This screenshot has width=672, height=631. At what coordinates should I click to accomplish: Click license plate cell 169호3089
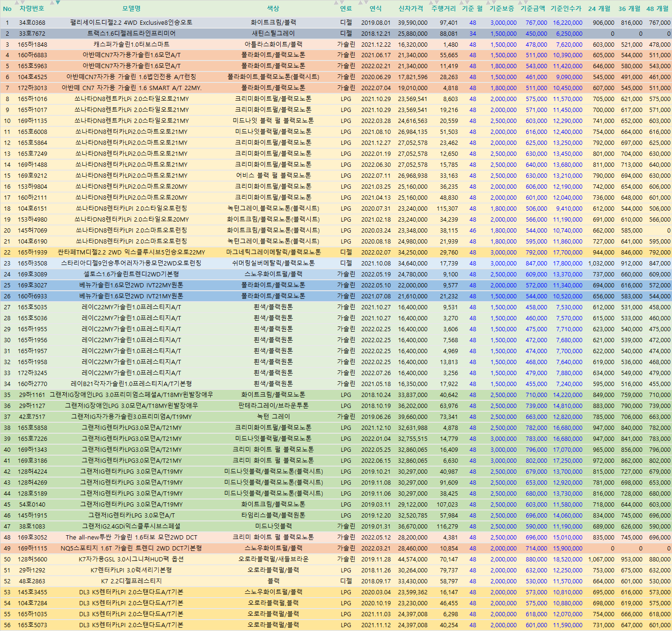click(x=32, y=274)
